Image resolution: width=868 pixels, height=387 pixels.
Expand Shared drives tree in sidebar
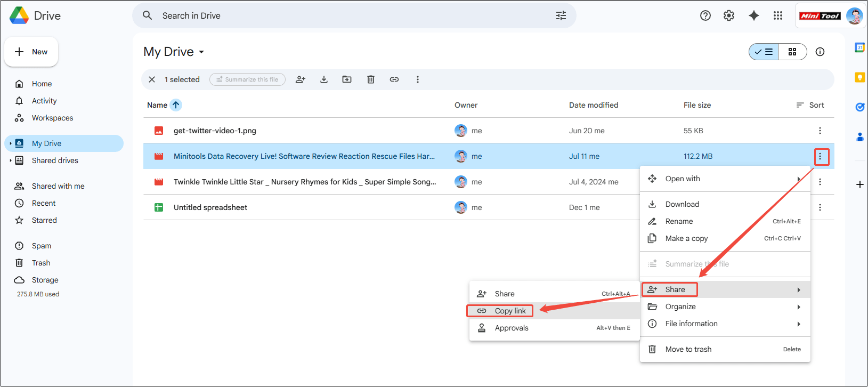[10, 160]
